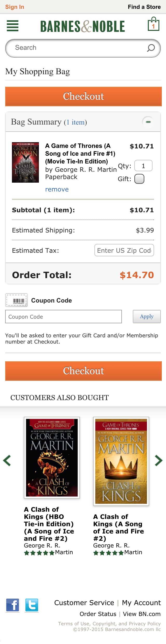166x644 pixels.
Task: Click the coupon barcode icon
Action: [16, 300]
